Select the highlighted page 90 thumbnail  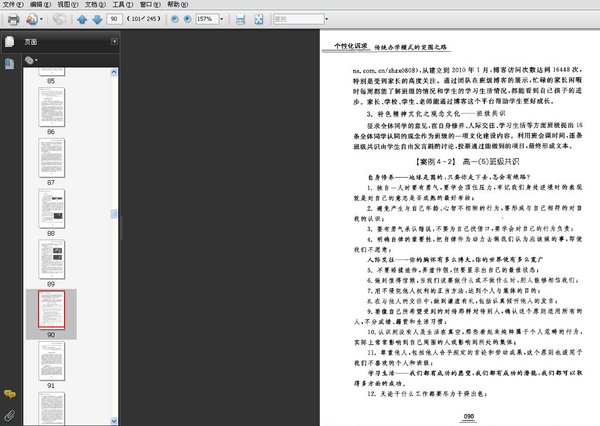point(51,310)
